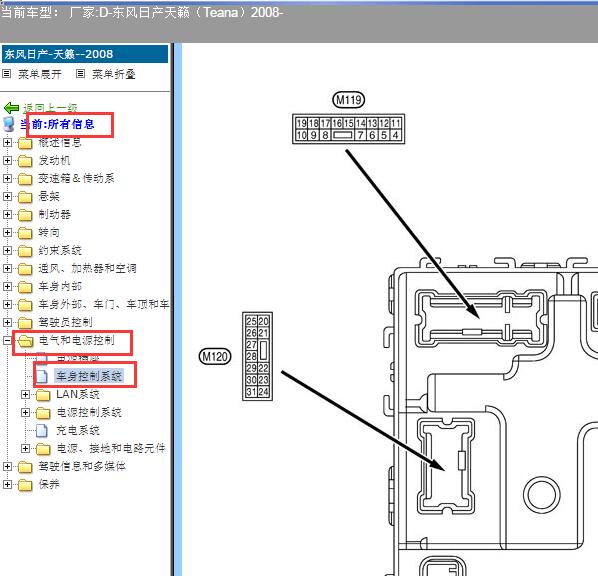
Task: Click the folder icon for 制动器
Action: (x=25, y=215)
